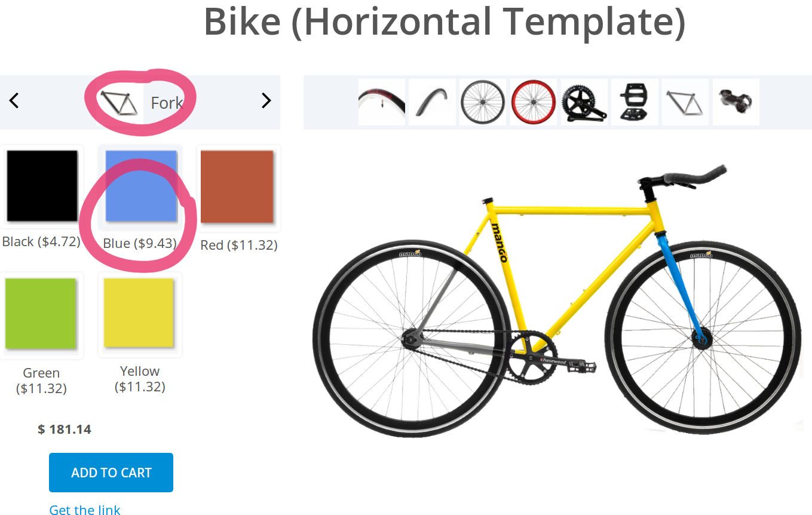
Task: Click the ADD TO CART button
Action: 111,472
